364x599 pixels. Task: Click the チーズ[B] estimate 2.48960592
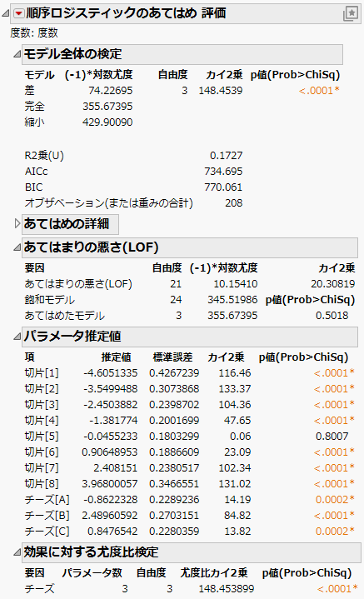(x=110, y=516)
